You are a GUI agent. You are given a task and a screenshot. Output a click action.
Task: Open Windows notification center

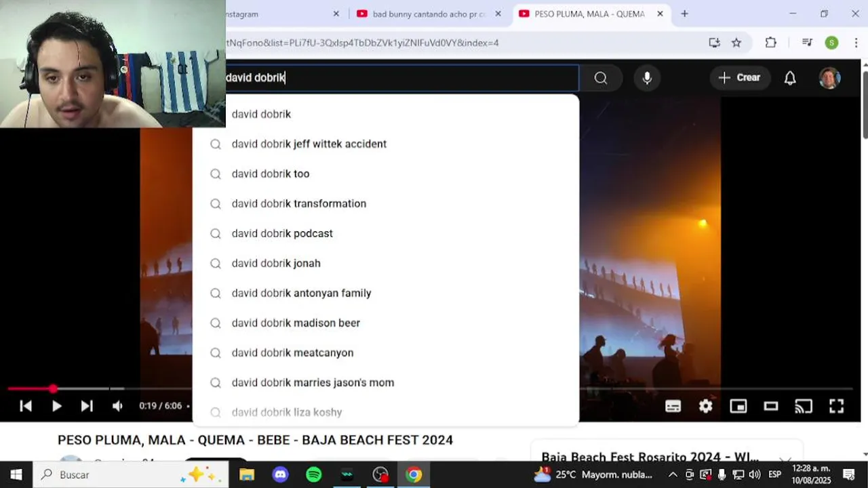pyautogui.click(x=849, y=474)
